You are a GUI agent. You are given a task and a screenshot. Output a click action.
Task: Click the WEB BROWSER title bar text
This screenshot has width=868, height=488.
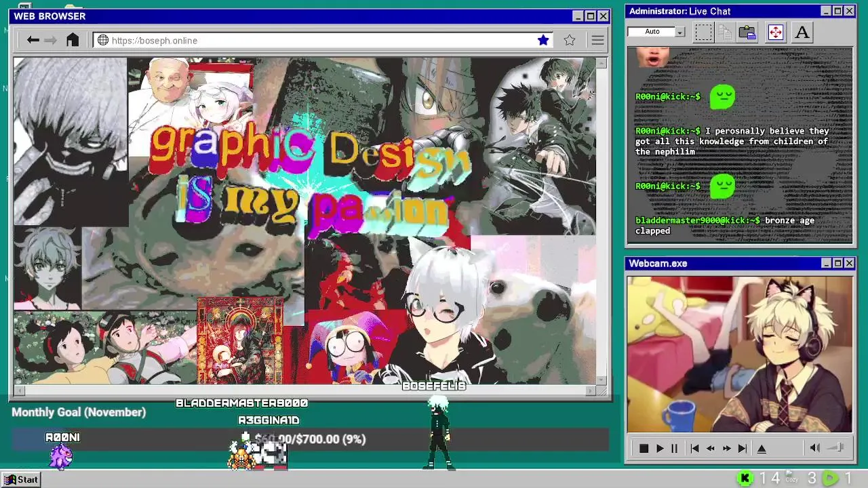[x=50, y=16]
